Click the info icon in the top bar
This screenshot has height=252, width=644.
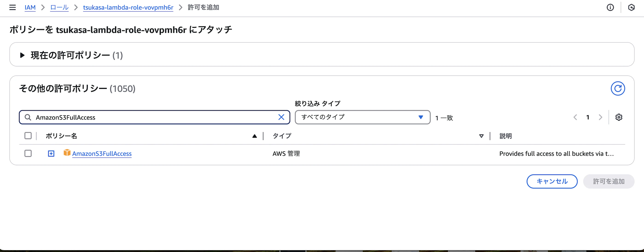point(610,8)
